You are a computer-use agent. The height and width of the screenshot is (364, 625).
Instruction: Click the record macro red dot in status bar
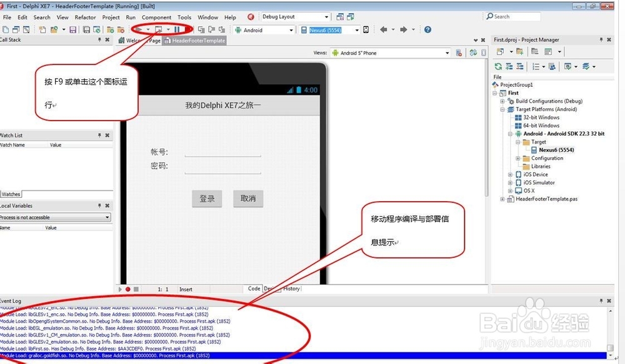[128, 289]
